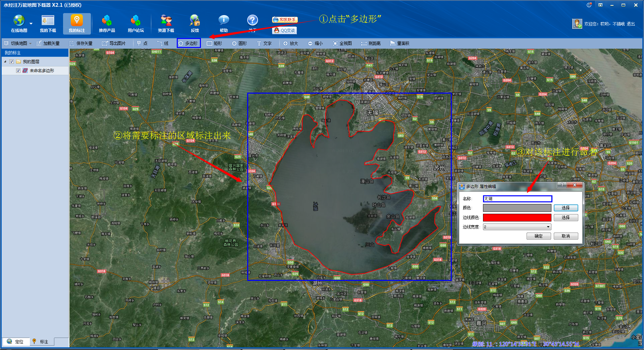
Task: Click 取消 cancel button in dialog
Action: (x=566, y=236)
